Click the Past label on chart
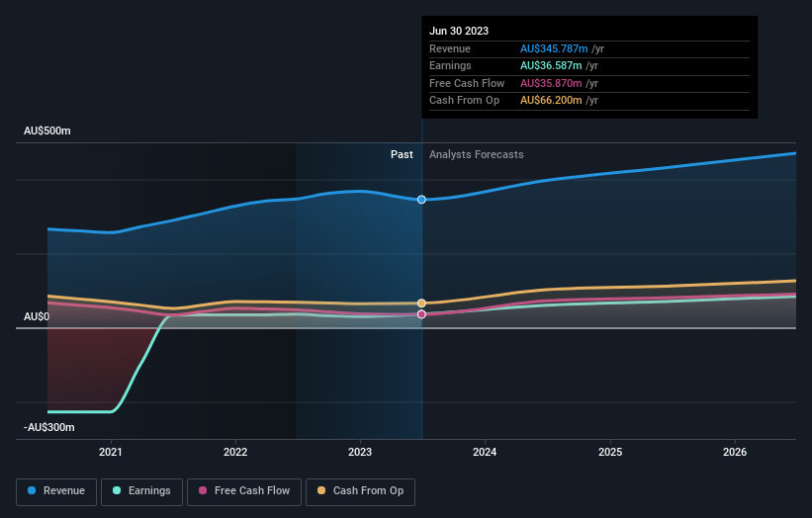Viewport: 812px width, 518px height. click(402, 154)
